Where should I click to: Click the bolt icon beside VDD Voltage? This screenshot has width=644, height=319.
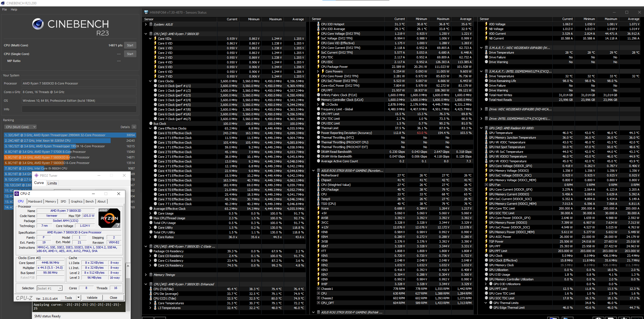[x=486, y=24]
